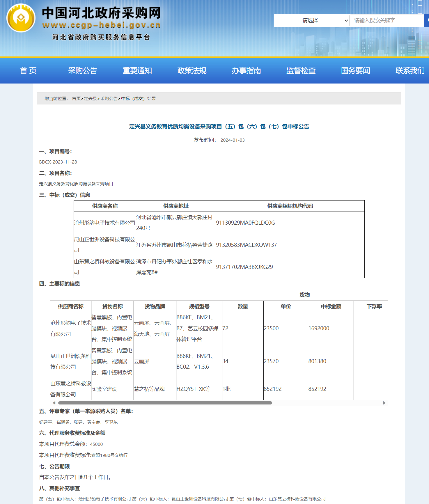The width and height of the screenshot is (429, 504).
Task: Navigate to 监督检查 section
Action: pos(301,71)
